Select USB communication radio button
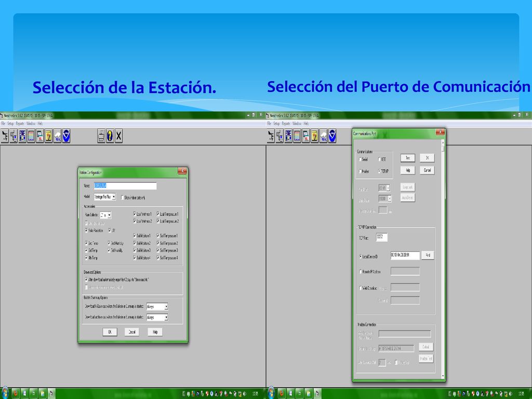 [379, 159]
